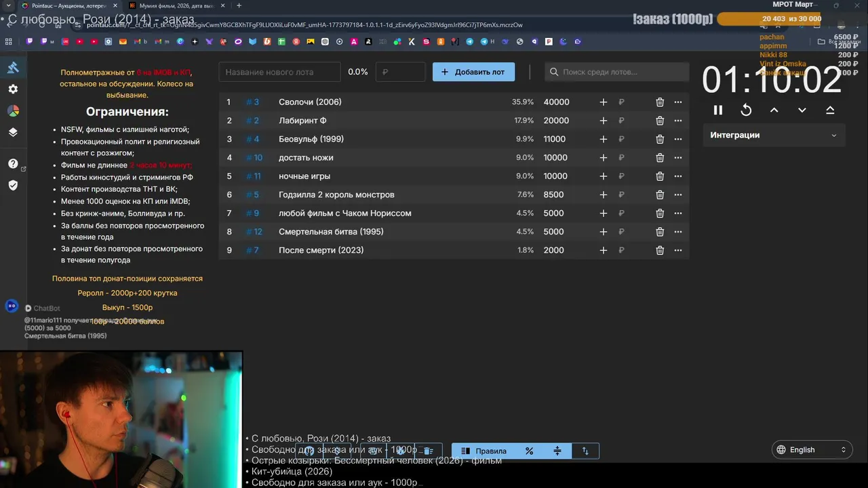Viewport: 868px width, 488px height.
Task: Click the plus icon on Лабиринт Ф row
Action: (604, 121)
